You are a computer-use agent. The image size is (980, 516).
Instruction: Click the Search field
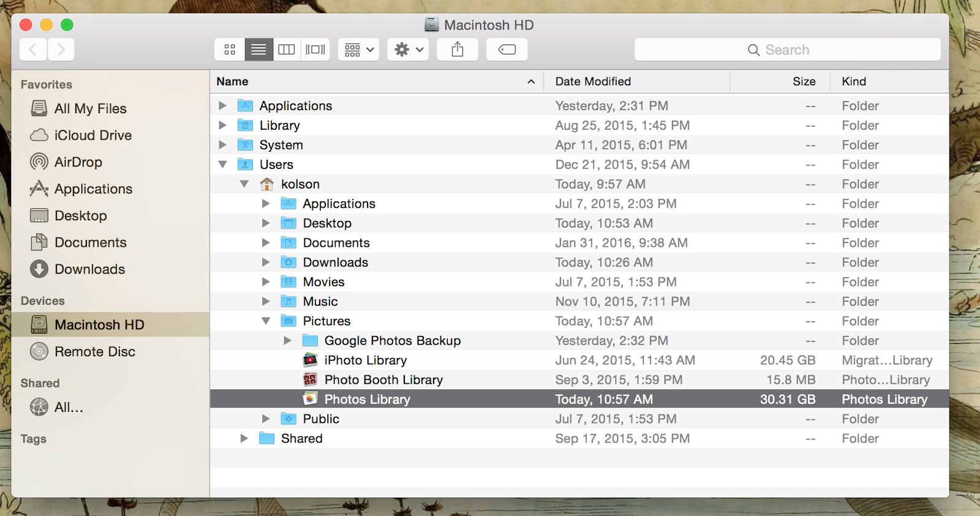788,50
